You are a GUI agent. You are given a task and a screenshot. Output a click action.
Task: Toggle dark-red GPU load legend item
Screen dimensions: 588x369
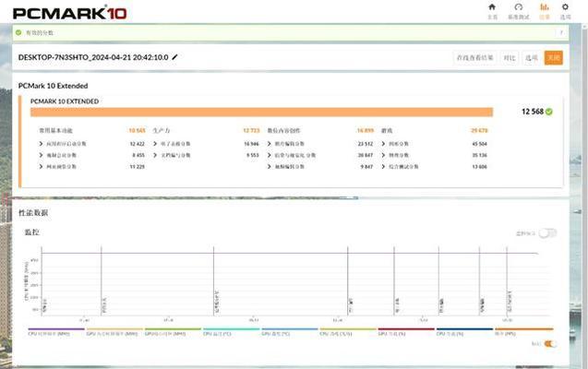coord(406,332)
